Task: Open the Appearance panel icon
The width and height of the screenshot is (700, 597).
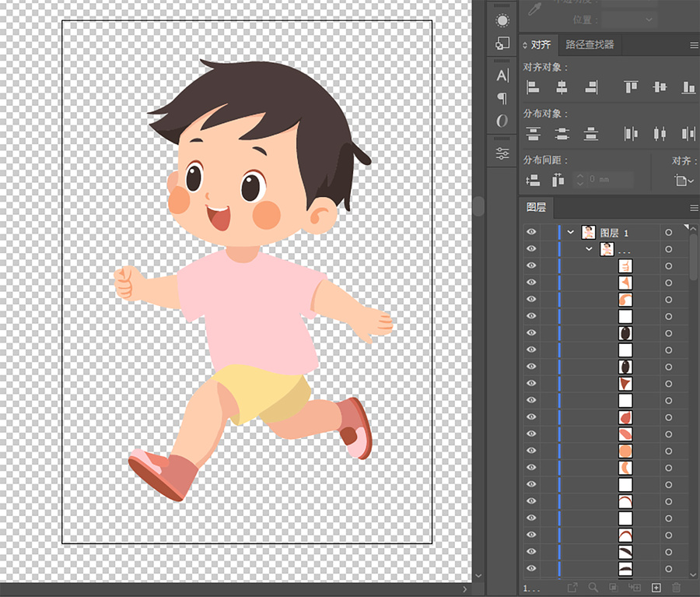Action: (502, 20)
